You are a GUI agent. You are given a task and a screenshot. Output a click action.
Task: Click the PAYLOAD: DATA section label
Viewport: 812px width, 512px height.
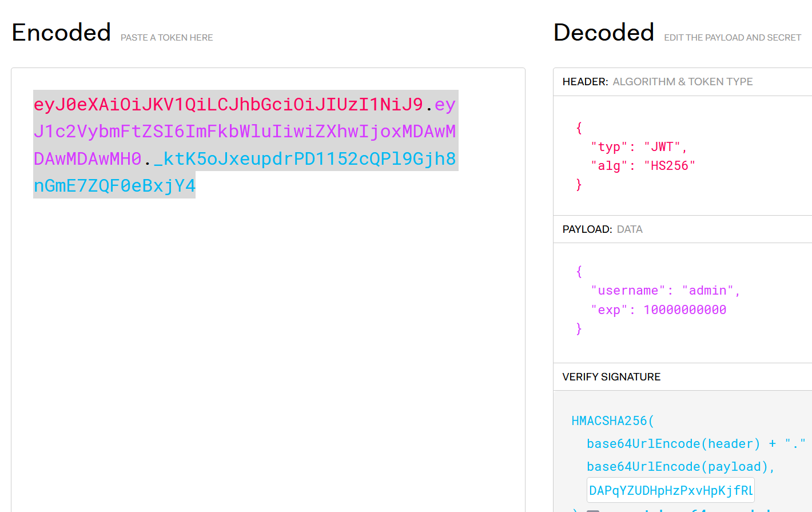[x=603, y=229]
